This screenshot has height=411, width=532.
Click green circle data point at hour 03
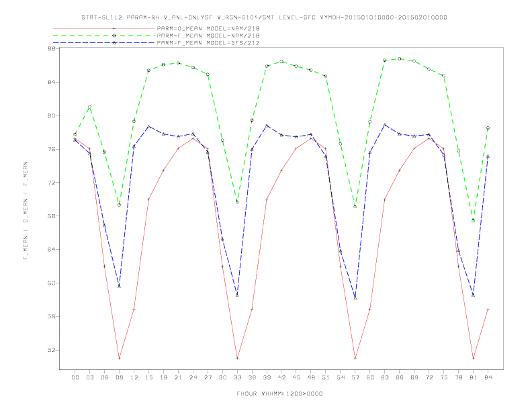tap(89, 107)
